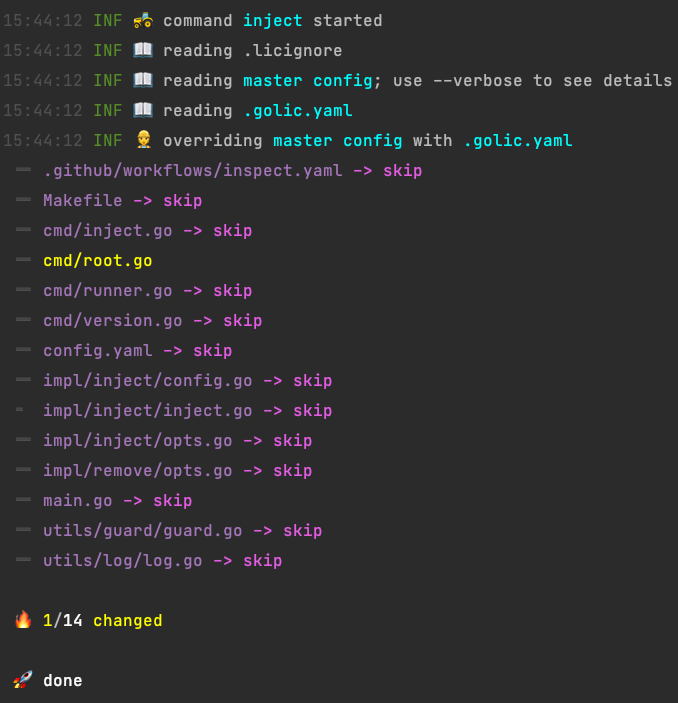Click the yellow cmd/root.go path
Image resolution: width=678 pixels, height=703 pixels.
(98, 261)
